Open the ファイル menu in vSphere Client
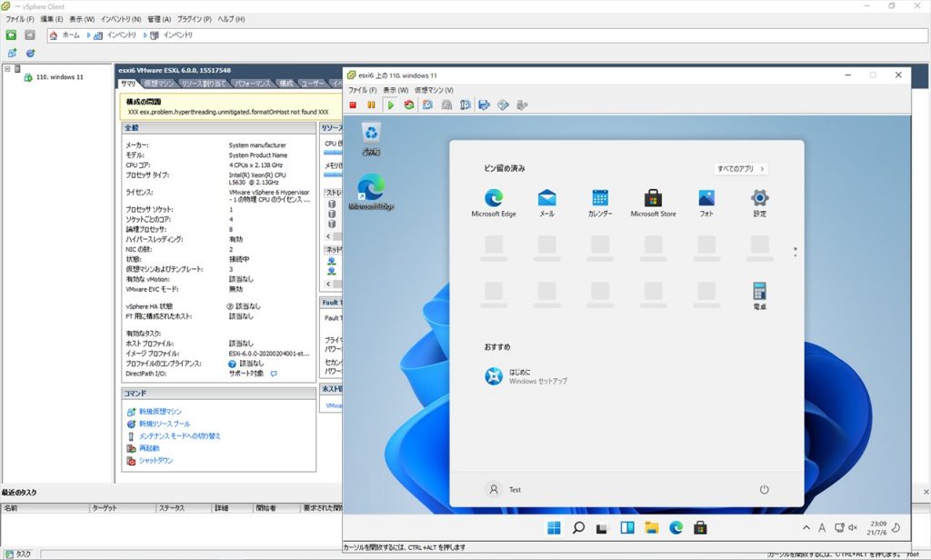This screenshot has width=931, height=560. coord(20,19)
